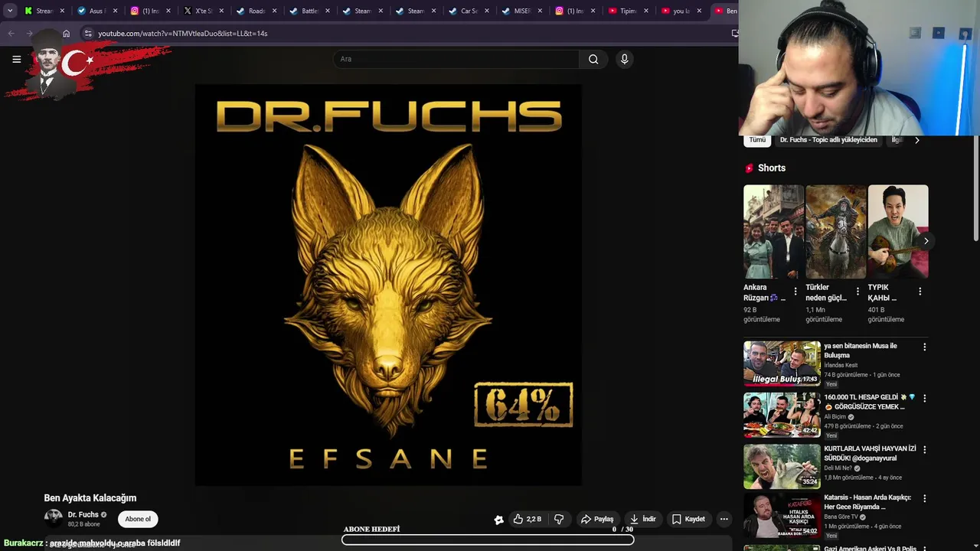This screenshot has width=980, height=551.
Task: Open 'ya sen bitanesin Musa ile Buluşma' title
Action: tap(861, 350)
